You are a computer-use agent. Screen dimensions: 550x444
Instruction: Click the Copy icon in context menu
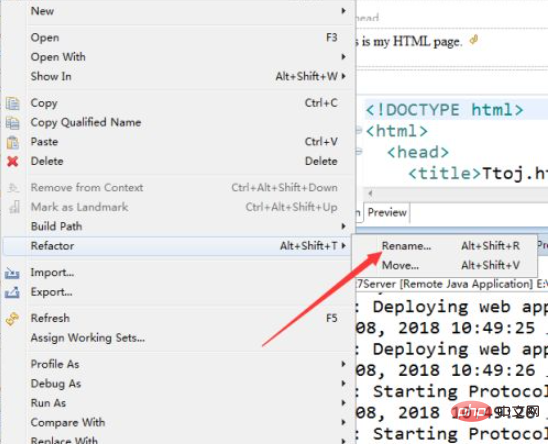click(x=13, y=103)
